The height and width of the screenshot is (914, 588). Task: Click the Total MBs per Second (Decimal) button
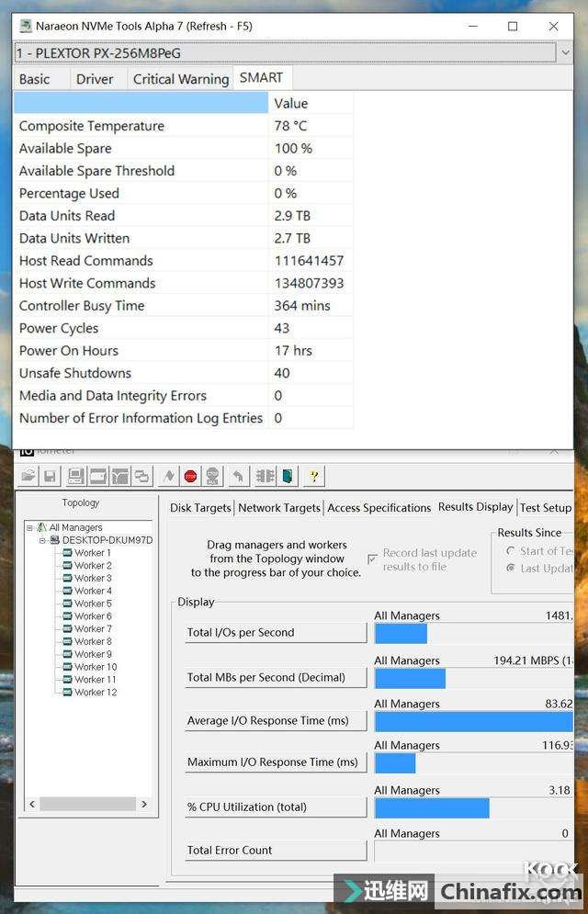(x=276, y=677)
